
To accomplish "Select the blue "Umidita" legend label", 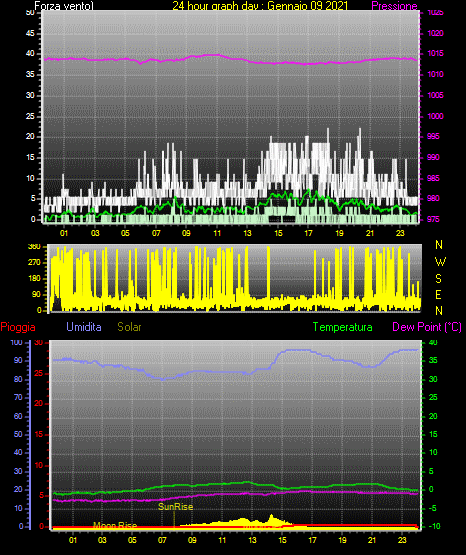I will click(84, 327).
